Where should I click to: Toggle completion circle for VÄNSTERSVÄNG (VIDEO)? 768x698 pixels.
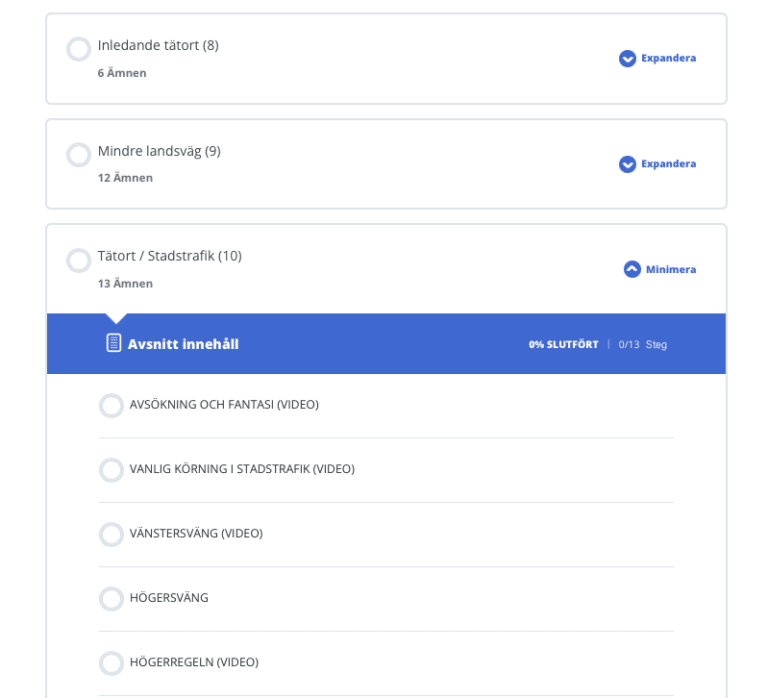111,534
